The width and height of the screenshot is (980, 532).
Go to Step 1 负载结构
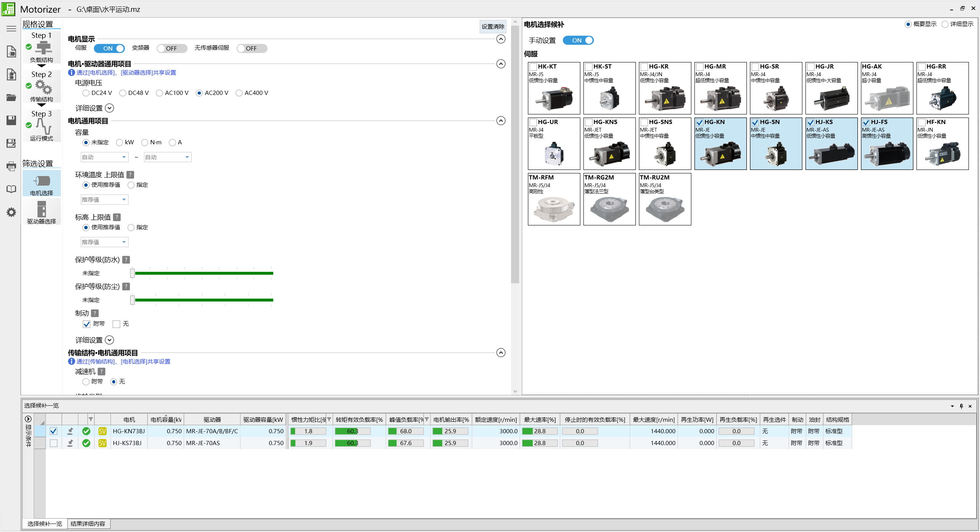pos(41,47)
